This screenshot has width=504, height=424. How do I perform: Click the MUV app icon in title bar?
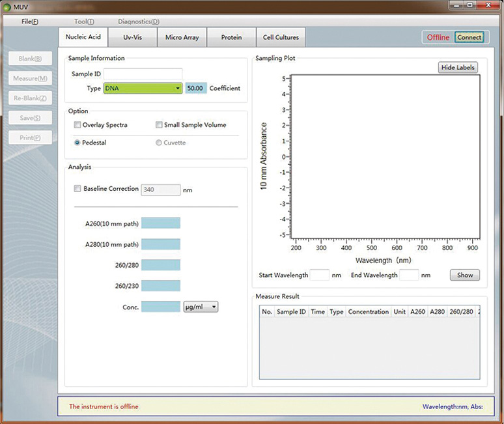coord(7,7)
